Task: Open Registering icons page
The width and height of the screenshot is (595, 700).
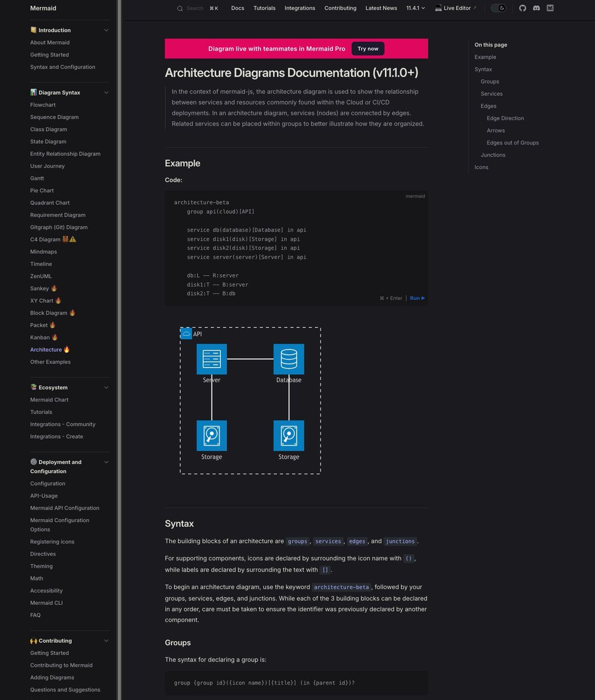Action: click(52, 542)
